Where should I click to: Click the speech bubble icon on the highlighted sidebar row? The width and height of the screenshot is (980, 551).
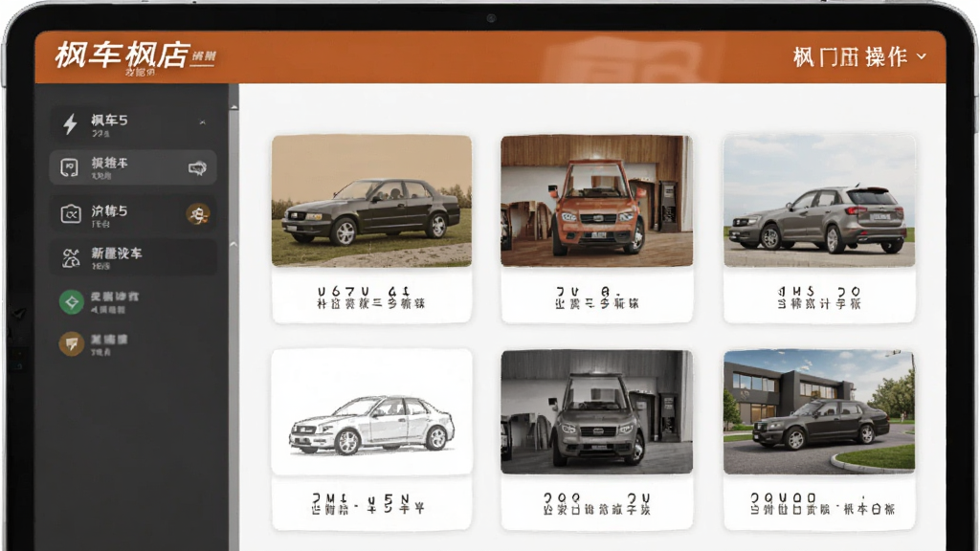coord(197,167)
